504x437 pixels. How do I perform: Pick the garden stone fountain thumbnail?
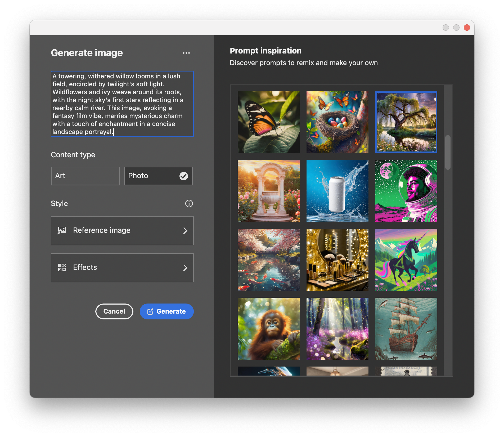tap(269, 191)
